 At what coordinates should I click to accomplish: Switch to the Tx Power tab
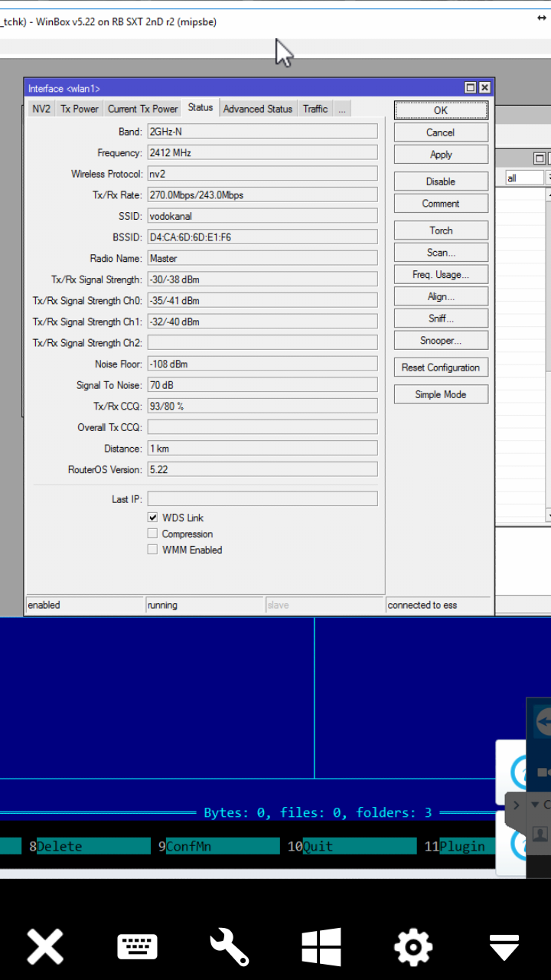[x=80, y=109]
